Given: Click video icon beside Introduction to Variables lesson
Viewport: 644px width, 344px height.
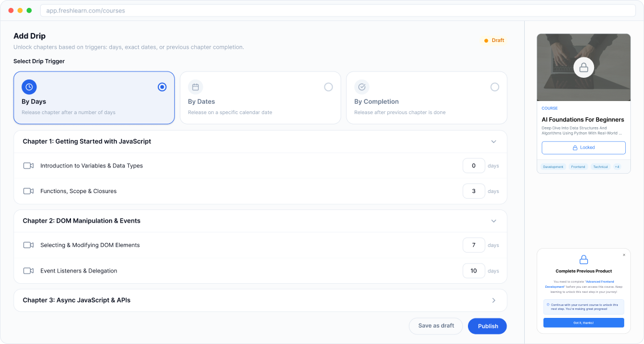Looking at the screenshot, I should [28, 166].
